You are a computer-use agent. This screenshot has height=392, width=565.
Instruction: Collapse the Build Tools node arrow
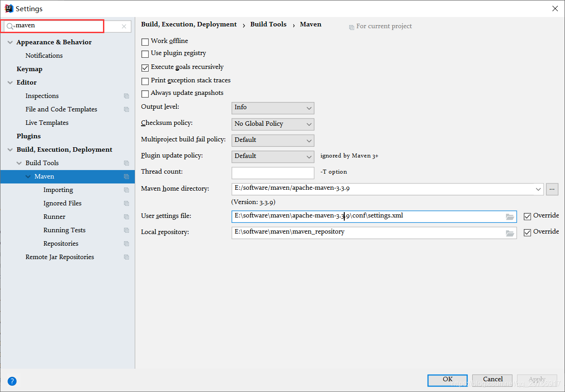click(19, 163)
